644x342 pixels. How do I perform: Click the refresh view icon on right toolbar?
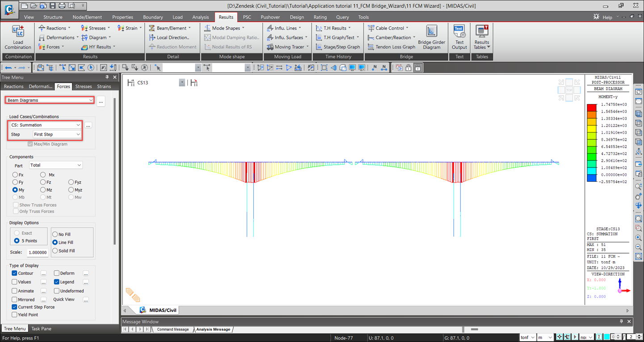coord(639,92)
